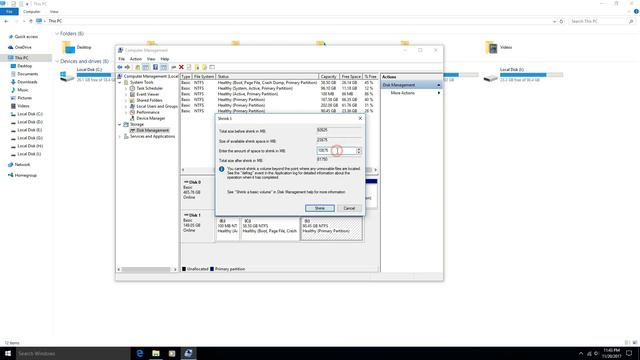Open the File menu in Computer Management
The image size is (640, 360).
[122, 59]
